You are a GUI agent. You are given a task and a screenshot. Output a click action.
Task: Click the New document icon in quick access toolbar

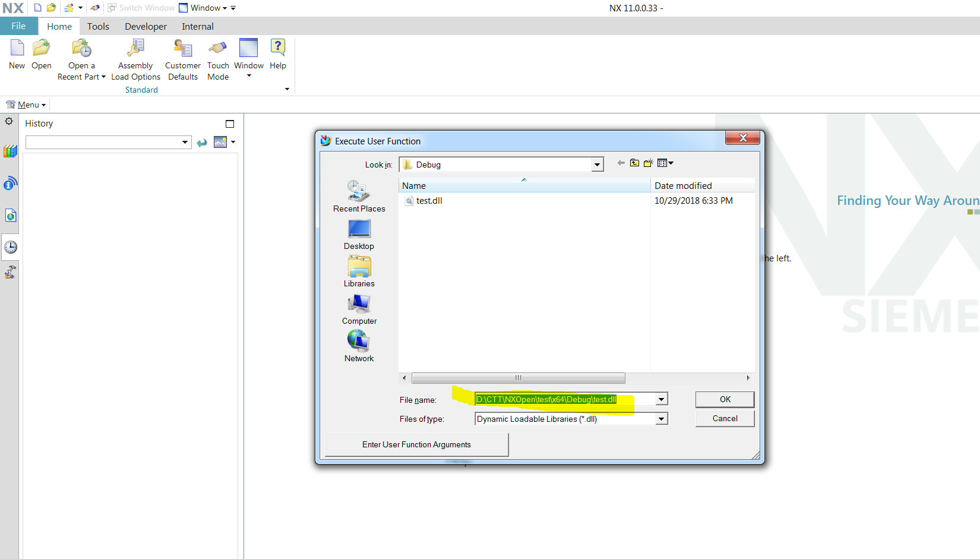(37, 8)
